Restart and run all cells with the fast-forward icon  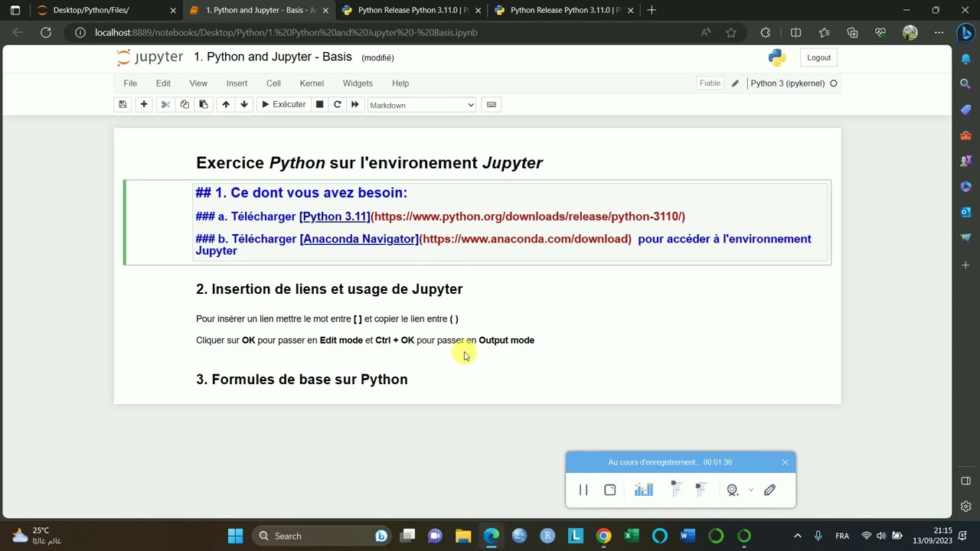click(x=354, y=105)
